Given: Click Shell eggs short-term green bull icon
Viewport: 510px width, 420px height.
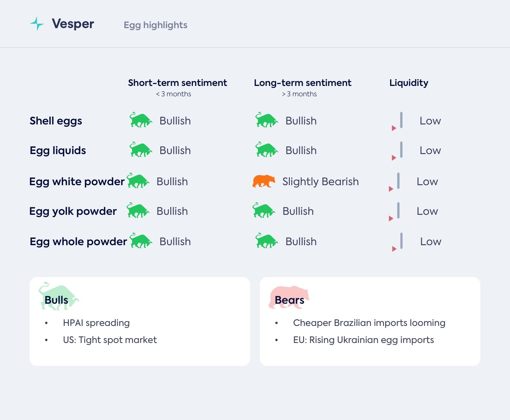Looking at the screenshot, I should pyautogui.click(x=140, y=120).
